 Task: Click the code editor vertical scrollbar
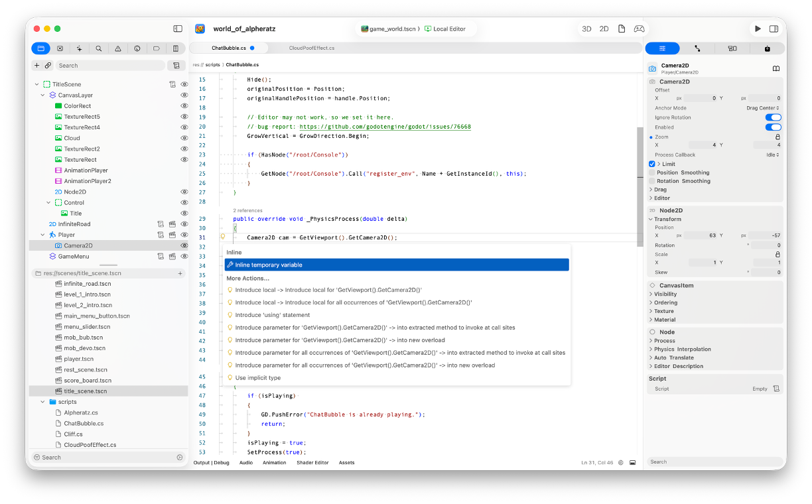[x=640, y=186]
